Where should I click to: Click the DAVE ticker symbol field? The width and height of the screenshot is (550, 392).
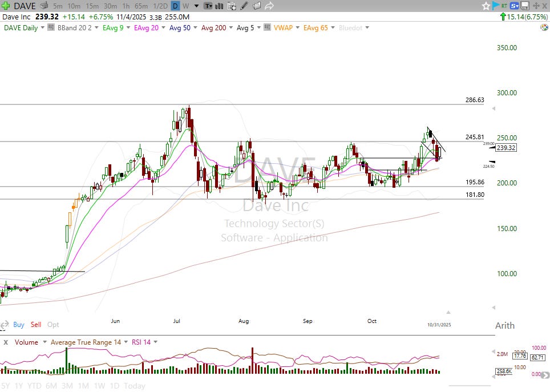click(x=25, y=6)
